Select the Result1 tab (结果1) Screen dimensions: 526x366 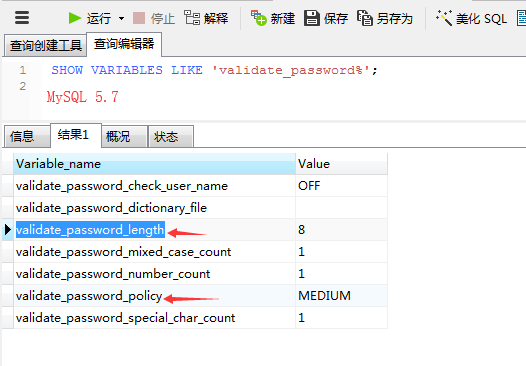[76, 135]
